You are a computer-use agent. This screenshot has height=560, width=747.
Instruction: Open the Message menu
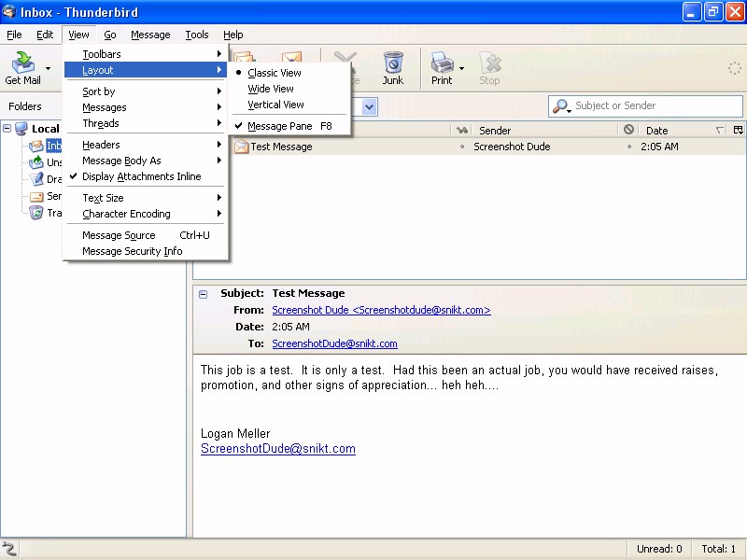tap(150, 35)
